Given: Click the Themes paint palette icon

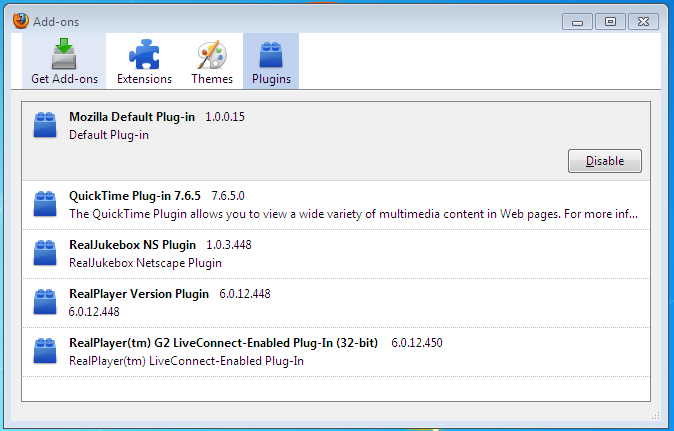Looking at the screenshot, I should 212,55.
